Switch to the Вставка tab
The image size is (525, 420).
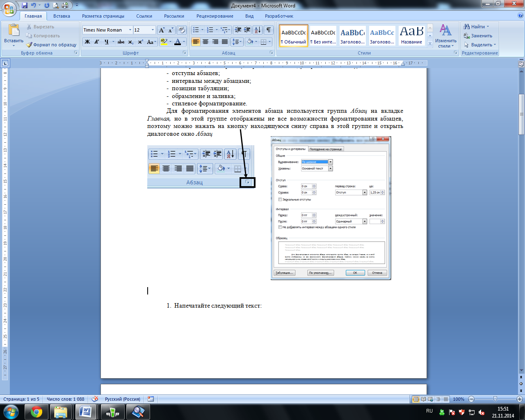[62, 16]
